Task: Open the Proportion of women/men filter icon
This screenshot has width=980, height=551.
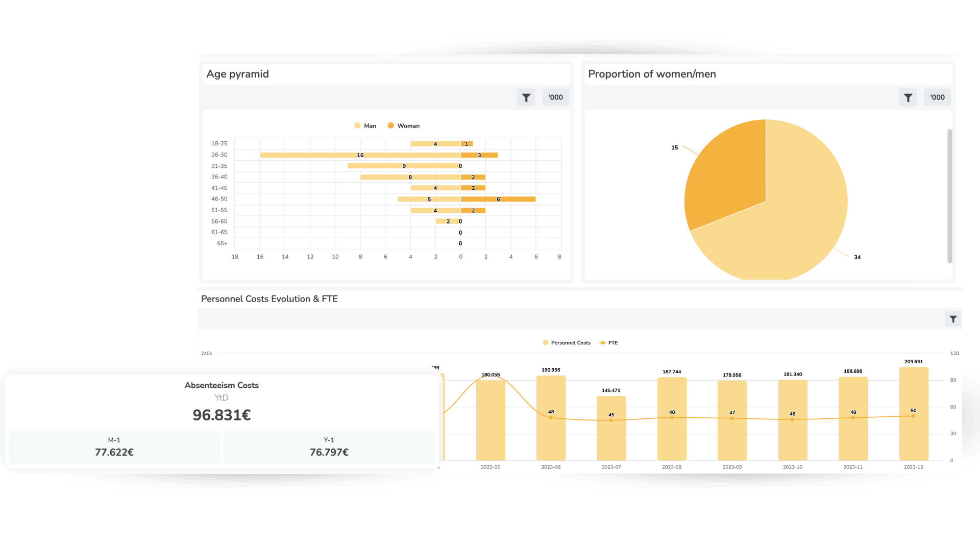Action: (x=908, y=97)
